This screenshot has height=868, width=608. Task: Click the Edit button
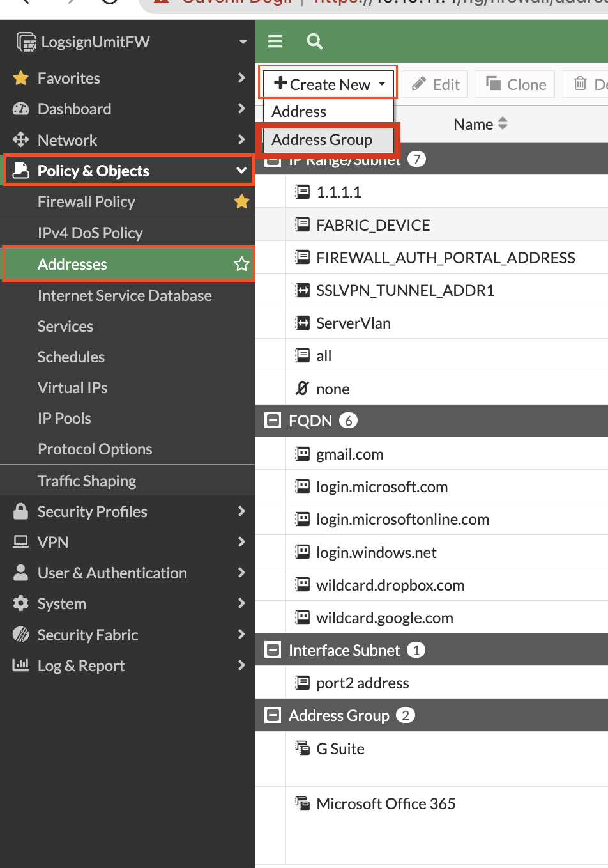[436, 84]
